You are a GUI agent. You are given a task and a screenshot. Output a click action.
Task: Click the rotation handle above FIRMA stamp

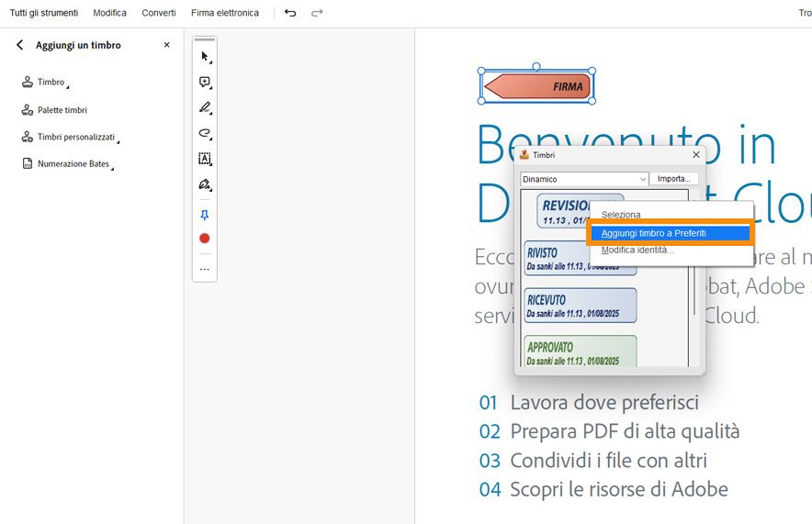pos(536,66)
